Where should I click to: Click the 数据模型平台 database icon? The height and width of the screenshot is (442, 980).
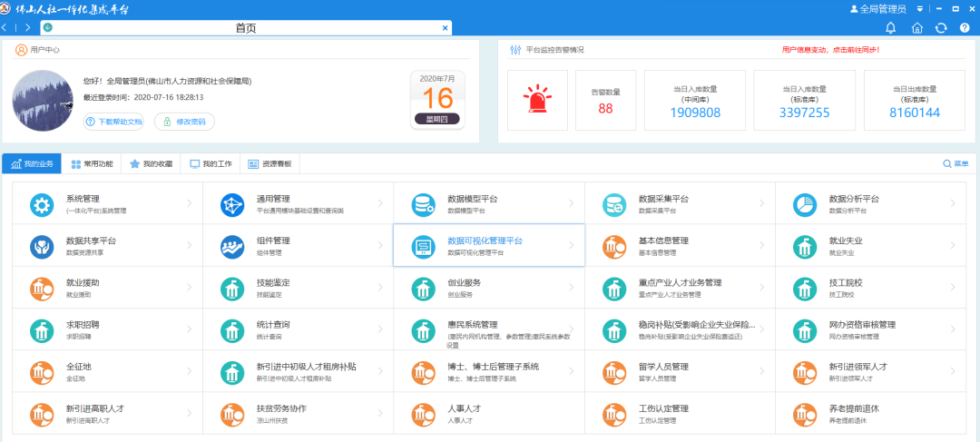pos(424,204)
